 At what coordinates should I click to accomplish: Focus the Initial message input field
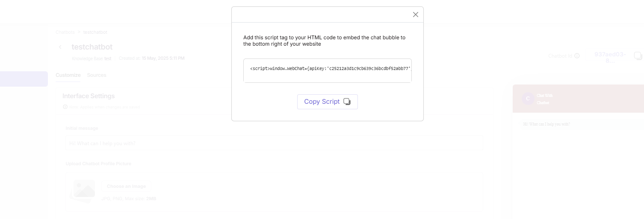[274, 143]
